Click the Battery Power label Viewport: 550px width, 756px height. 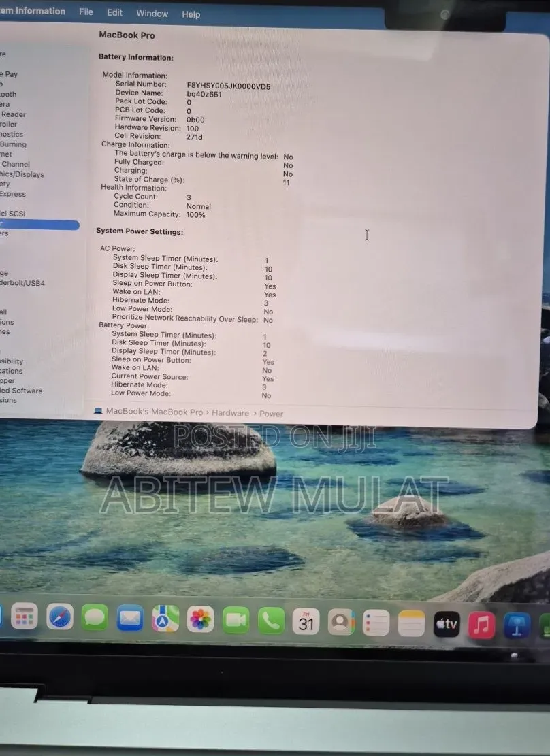(123, 325)
